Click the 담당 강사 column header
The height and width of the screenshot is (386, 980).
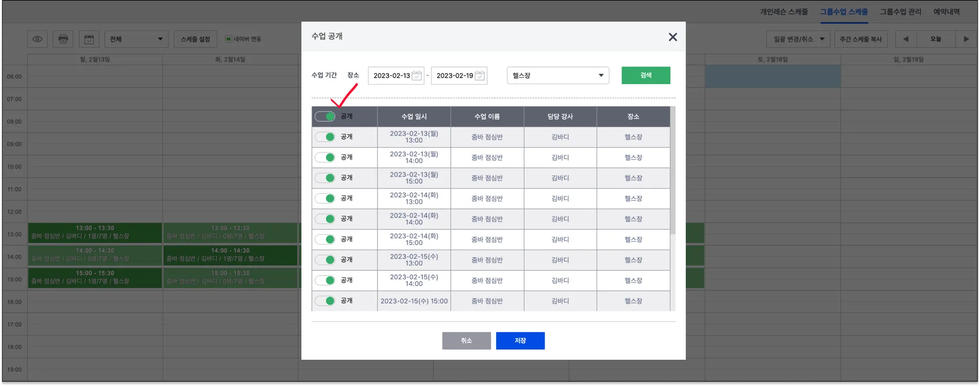click(x=560, y=117)
